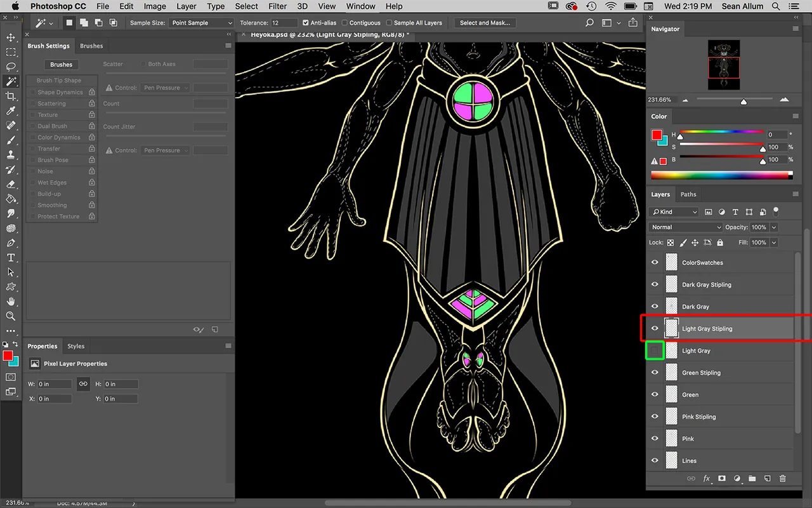Click the Add layer style fx icon
812x508 pixels.
click(x=707, y=479)
